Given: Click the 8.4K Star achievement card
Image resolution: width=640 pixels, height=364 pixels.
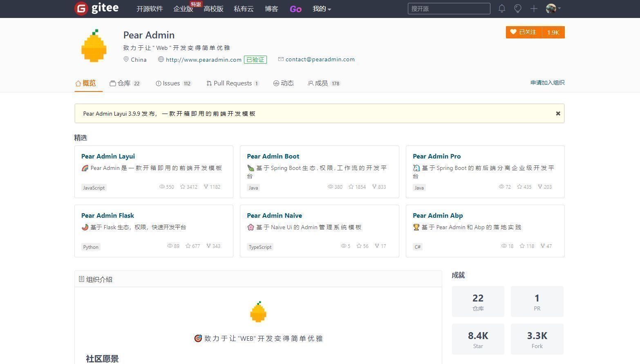Looking at the screenshot, I should click(x=478, y=339).
